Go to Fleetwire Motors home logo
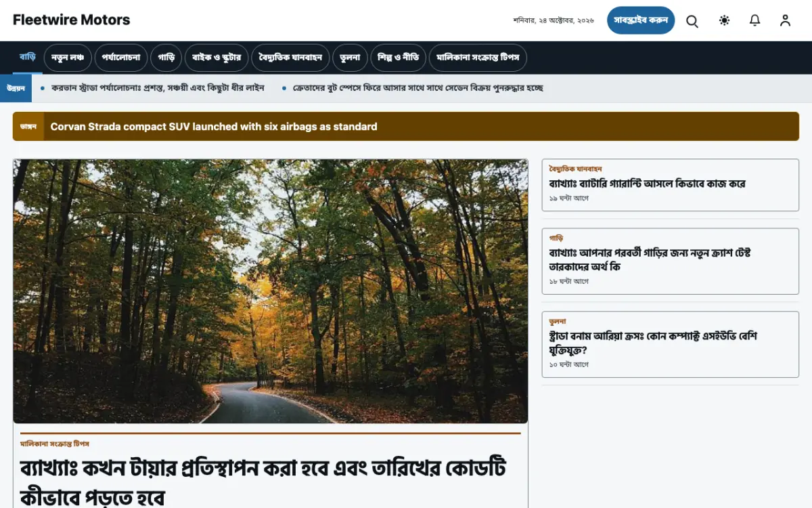 click(72, 20)
